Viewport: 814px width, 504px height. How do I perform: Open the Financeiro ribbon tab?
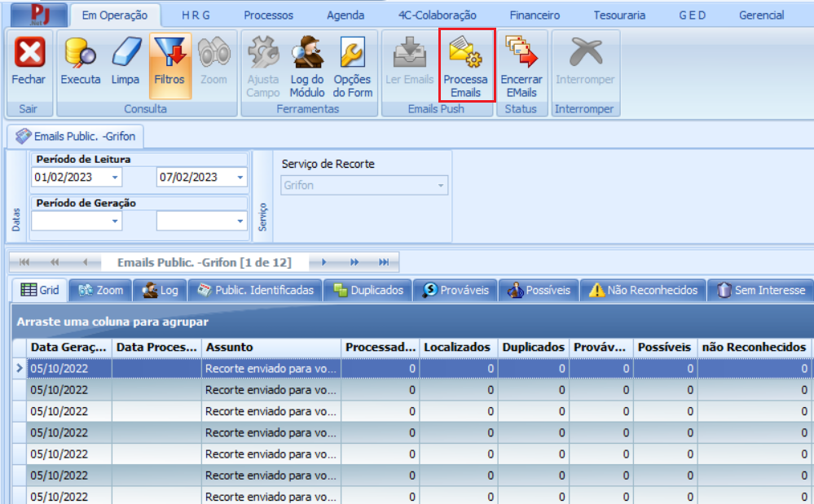(535, 15)
